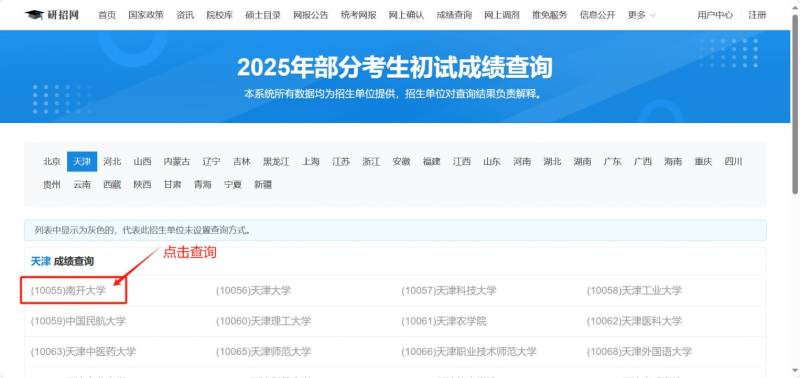The image size is (800, 378).
Task: Open (10061)天津农学院 link
Action: pyautogui.click(x=444, y=321)
